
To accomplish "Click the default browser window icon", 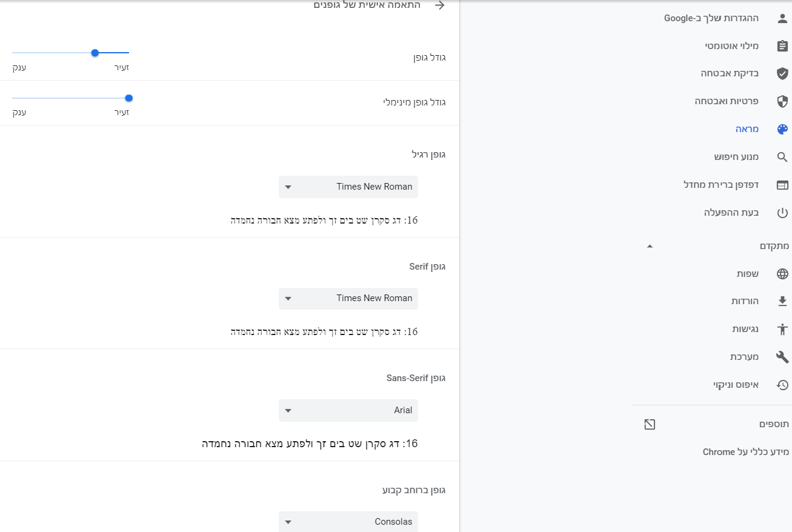I will 782,185.
